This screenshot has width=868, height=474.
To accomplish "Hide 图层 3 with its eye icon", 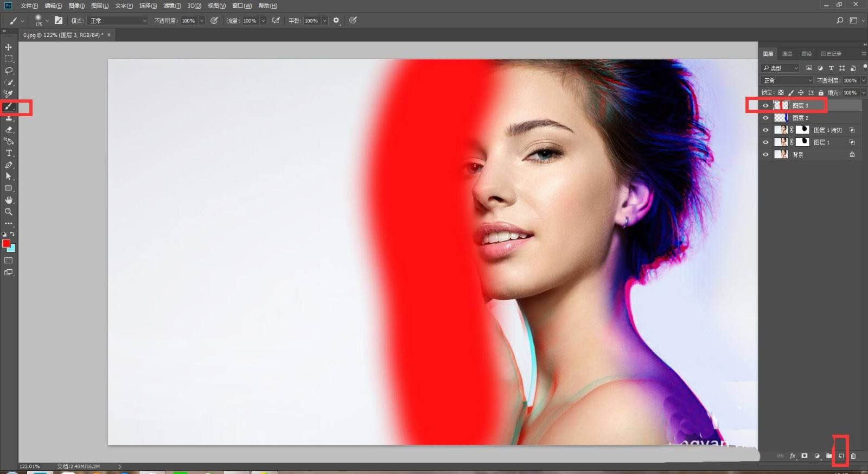I will pos(765,105).
